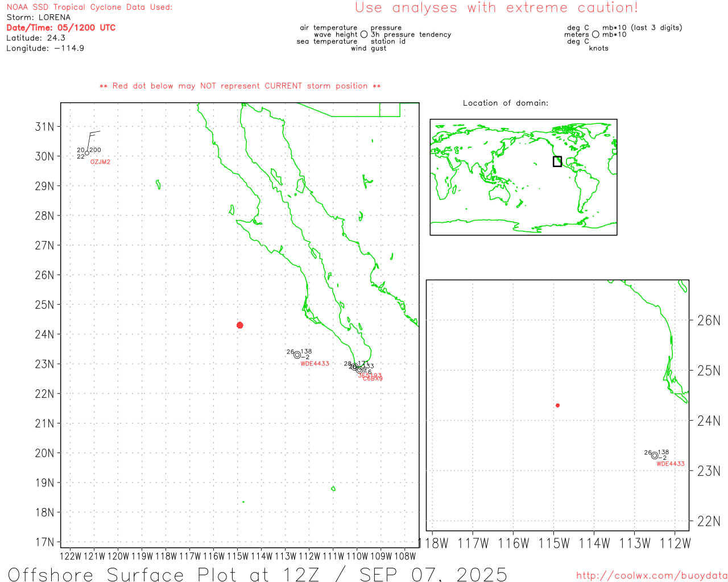Select the WDE4433 station circle in the inset map
The image size is (728, 582).
655,456
